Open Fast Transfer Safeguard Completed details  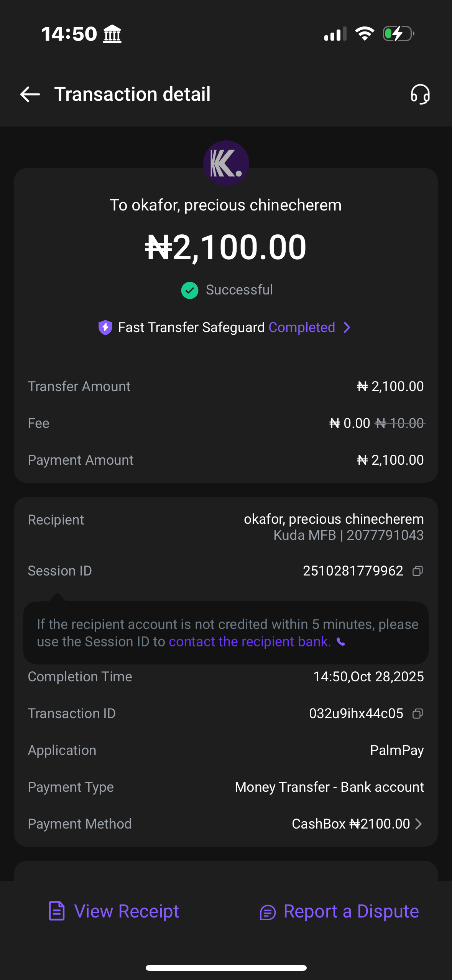click(x=302, y=327)
